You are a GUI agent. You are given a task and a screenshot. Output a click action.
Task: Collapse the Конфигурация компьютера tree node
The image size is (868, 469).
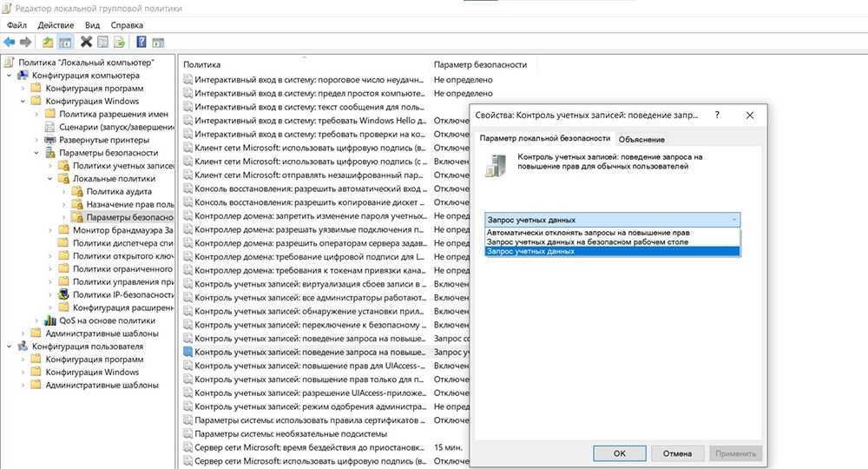tap(9, 76)
